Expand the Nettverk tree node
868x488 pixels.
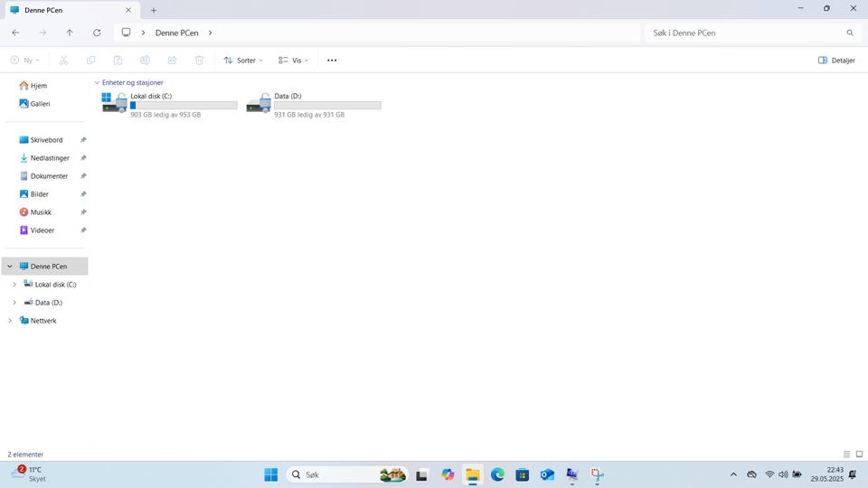coord(10,320)
